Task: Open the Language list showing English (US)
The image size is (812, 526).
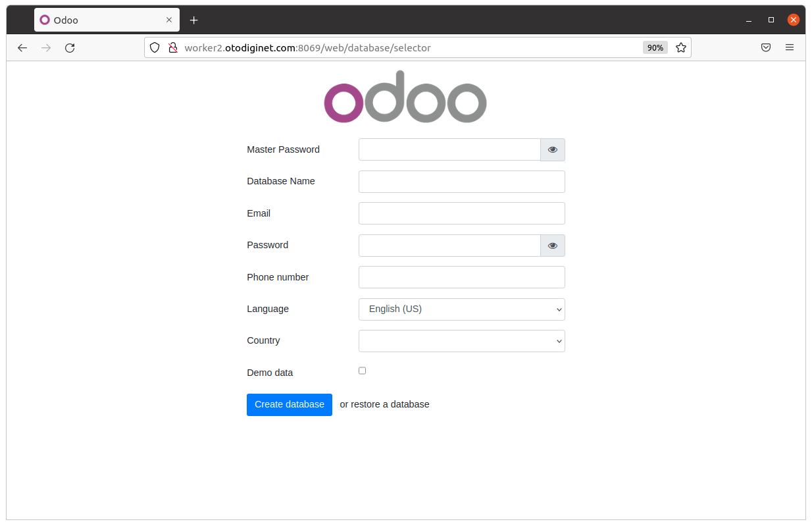Action: coord(461,309)
